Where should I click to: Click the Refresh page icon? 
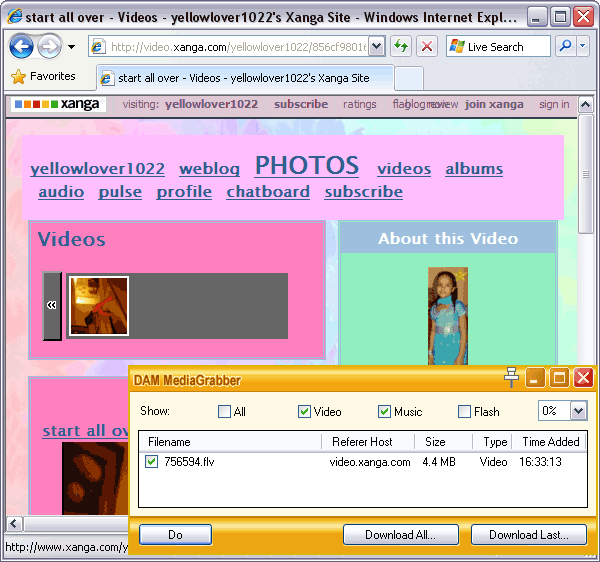click(x=401, y=47)
